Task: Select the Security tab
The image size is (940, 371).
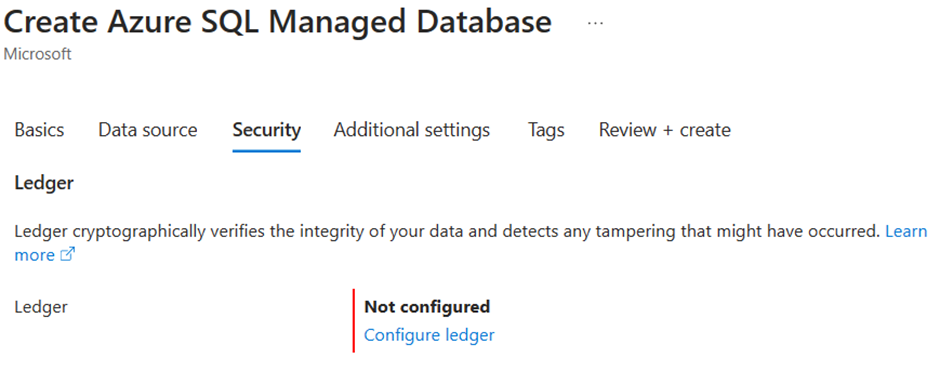Action: 267,130
